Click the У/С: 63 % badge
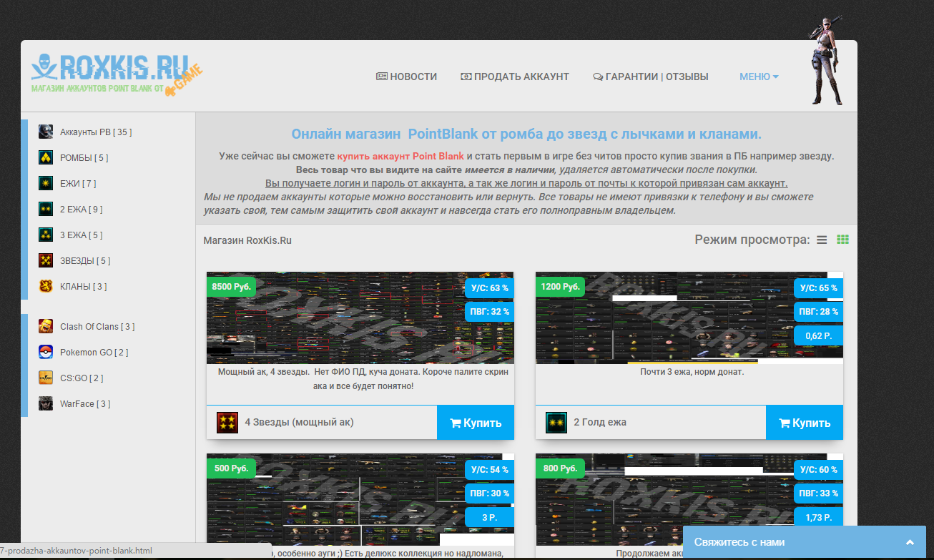Image resolution: width=934 pixels, height=560 pixels. pos(489,288)
